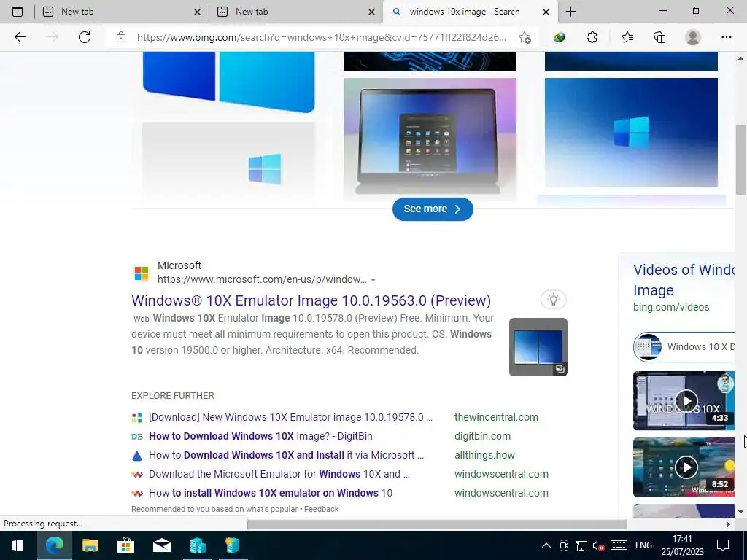Open Microsoft Edge from taskbar

click(x=54, y=545)
